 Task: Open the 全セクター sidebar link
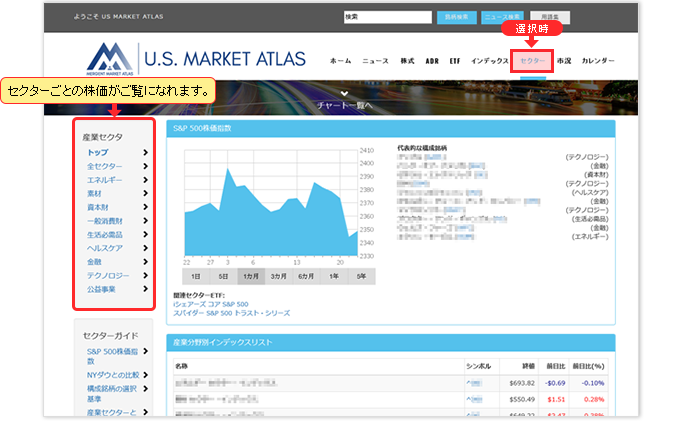(105, 166)
